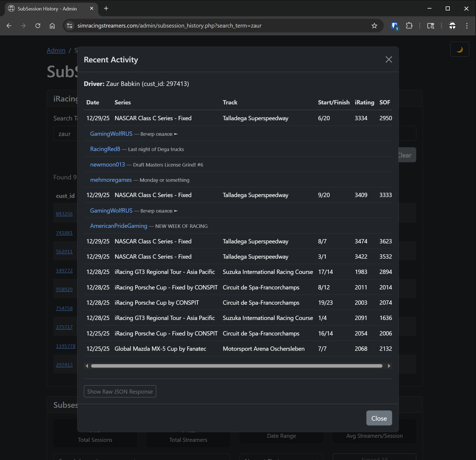The width and height of the screenshot is (476, 460).
Task: Go to browser home page
Action: (x=52, y=26)
